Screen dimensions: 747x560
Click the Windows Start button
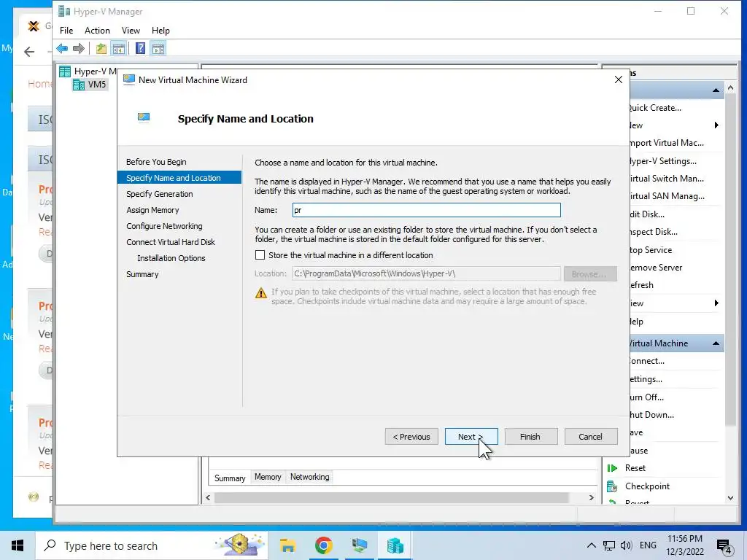coord(18,545)
